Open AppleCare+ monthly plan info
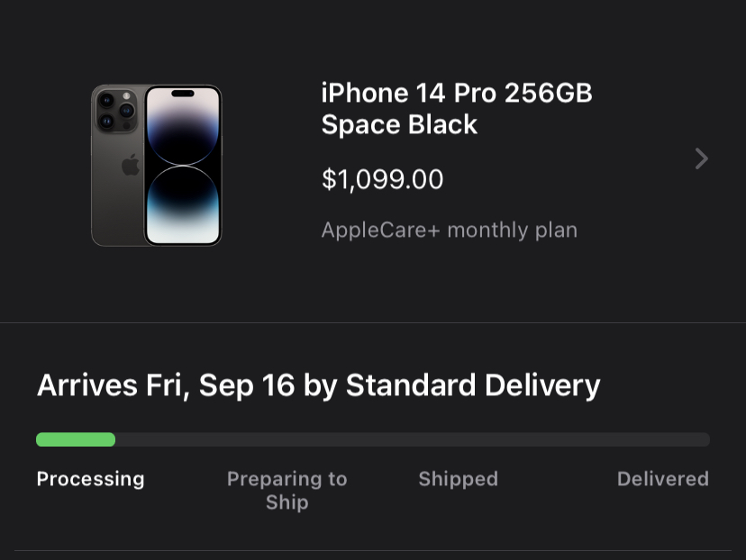This screenshot has height=560, width=746. pyautogui.click(x=449, y=230)
